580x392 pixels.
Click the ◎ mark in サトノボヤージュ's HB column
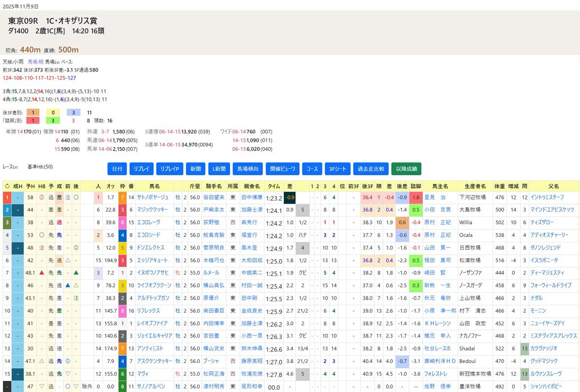pos(42,197)
